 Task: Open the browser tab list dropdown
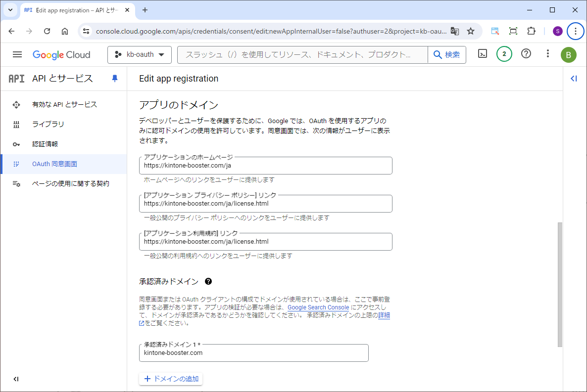point(10,10)
